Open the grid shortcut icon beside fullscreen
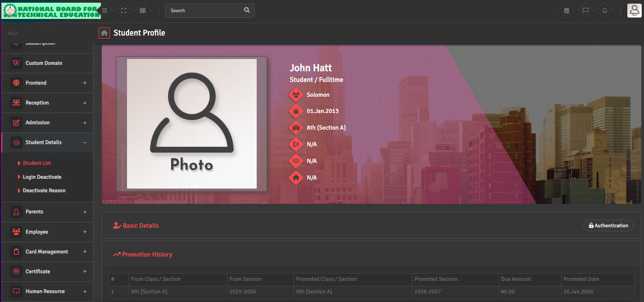Image resolution: width=644 pixels, height=302 pixels. click(143, 10)
